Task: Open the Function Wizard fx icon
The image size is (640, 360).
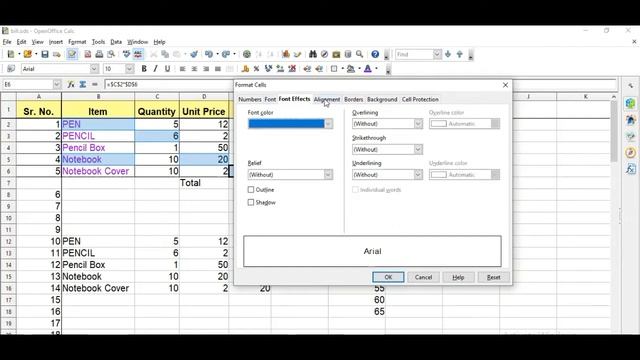Action: tap(71, 84)
